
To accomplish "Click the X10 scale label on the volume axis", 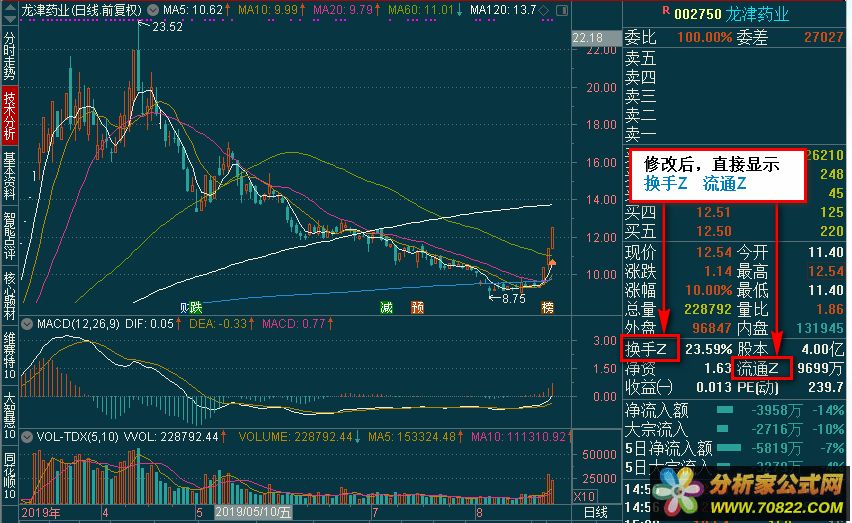I will pyautogui.click(x=584, y=496).
